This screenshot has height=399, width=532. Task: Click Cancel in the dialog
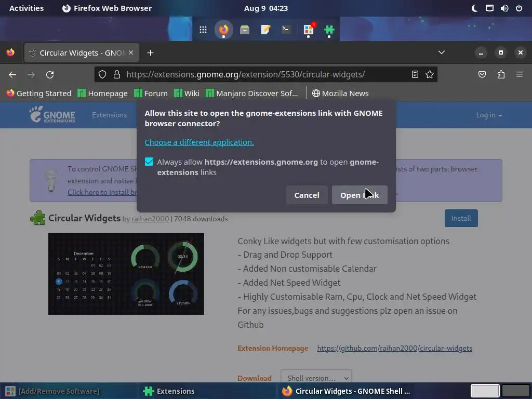(307, 195)
